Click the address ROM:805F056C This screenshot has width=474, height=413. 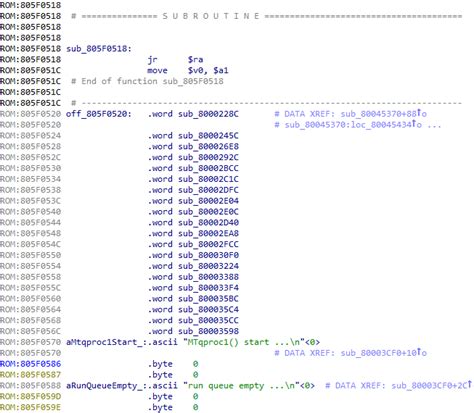31,331
